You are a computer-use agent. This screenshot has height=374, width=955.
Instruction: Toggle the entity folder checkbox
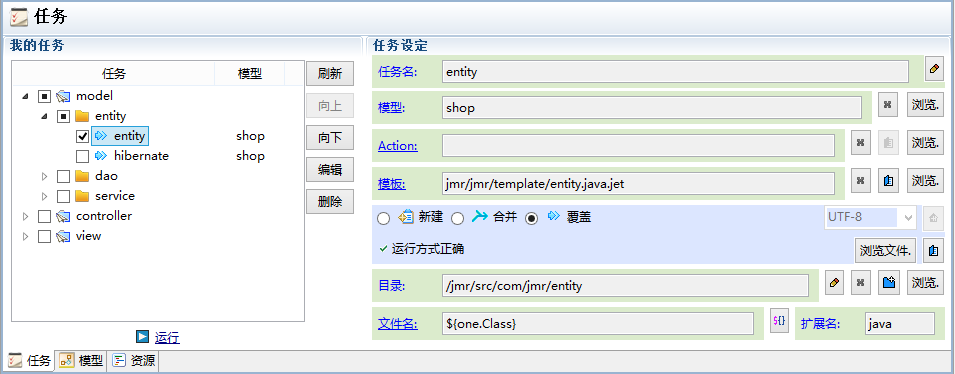coord(63,116)
